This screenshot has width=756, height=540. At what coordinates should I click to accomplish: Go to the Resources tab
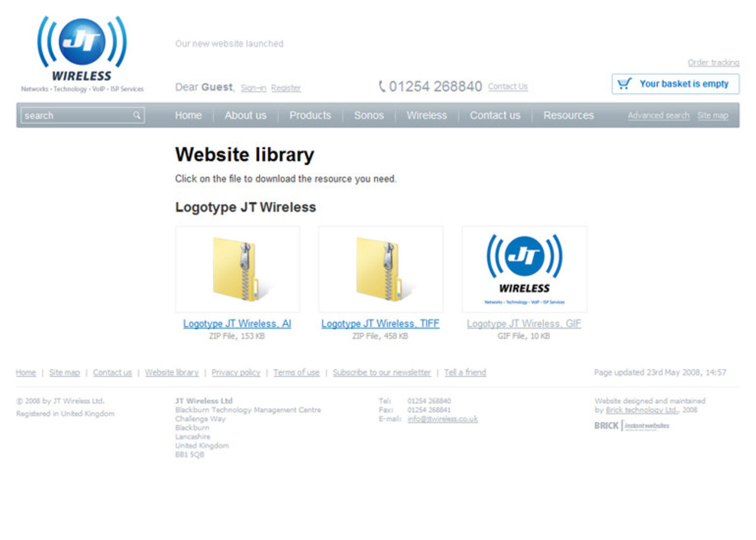569,115
